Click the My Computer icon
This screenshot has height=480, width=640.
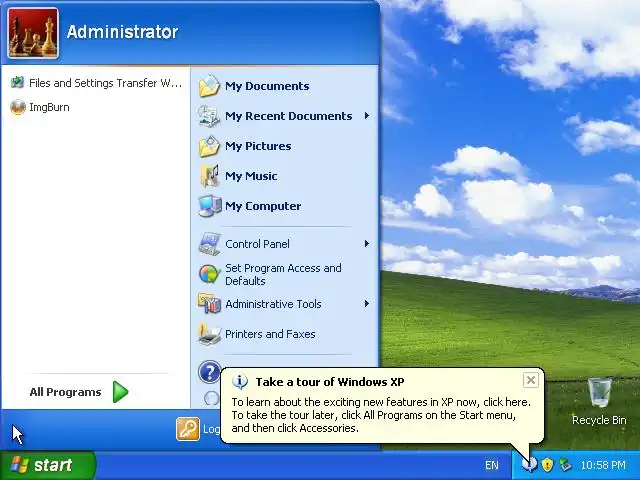coord(209,206)
